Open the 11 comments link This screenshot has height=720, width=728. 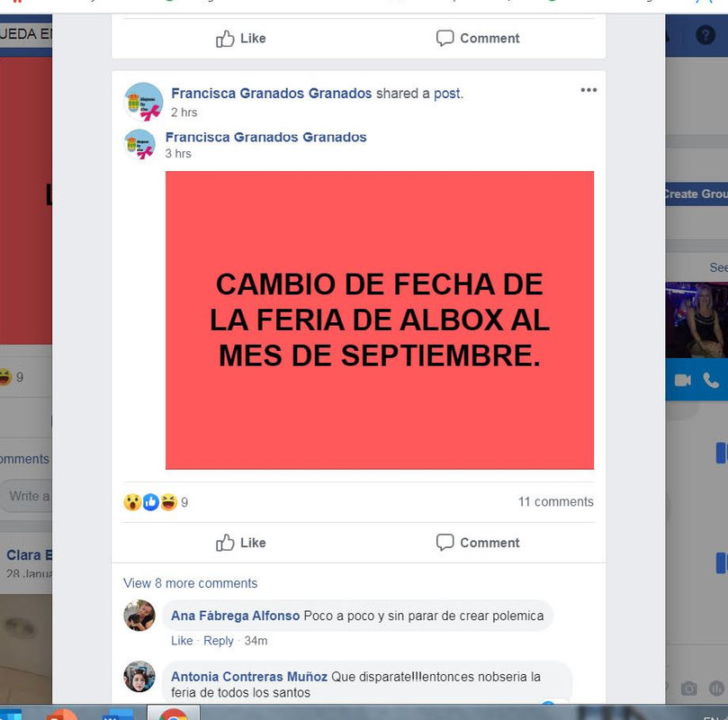556,502
